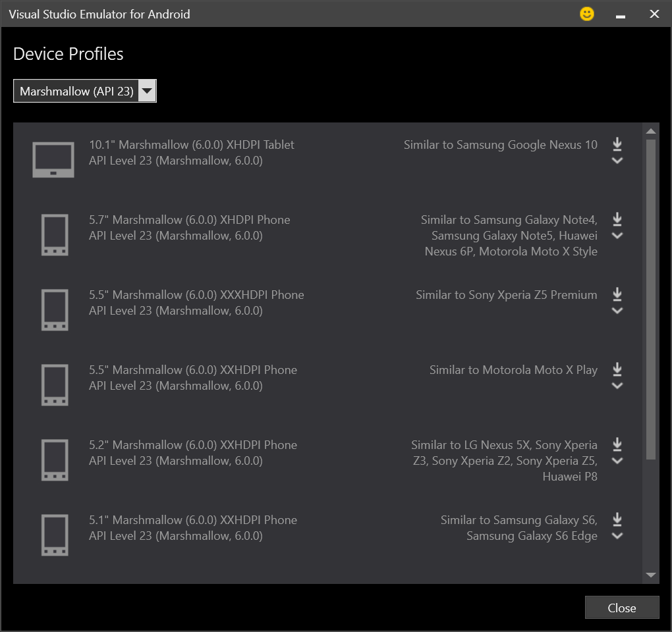Download the 5.1" XXHDPI Phone profile
672x632 pixels.
click(617, 519)
